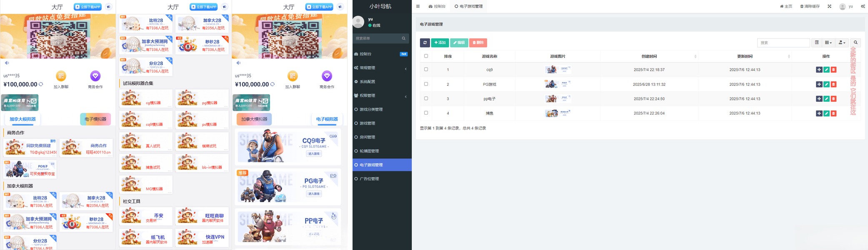Tap the purple 商务合作 icon in the left lobby
The width and height of the screenshot is (868, 250).
coord(95,76)
